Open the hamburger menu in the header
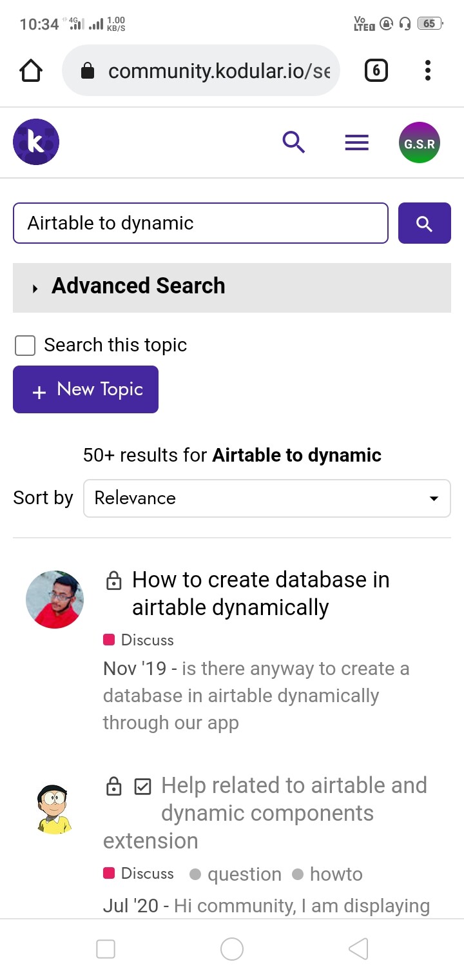The image size is (464, 980). (356, 142)
